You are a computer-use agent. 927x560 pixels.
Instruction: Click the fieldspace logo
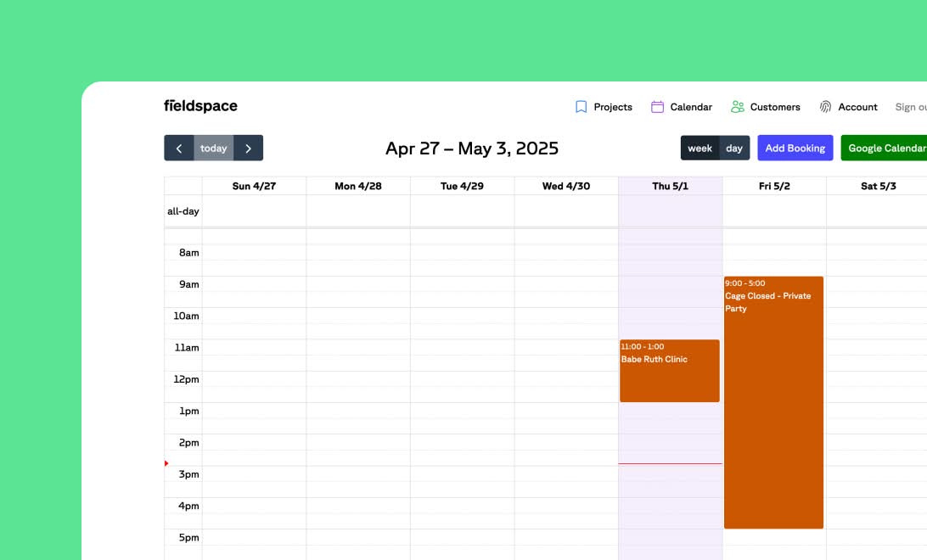click(200, 106)
